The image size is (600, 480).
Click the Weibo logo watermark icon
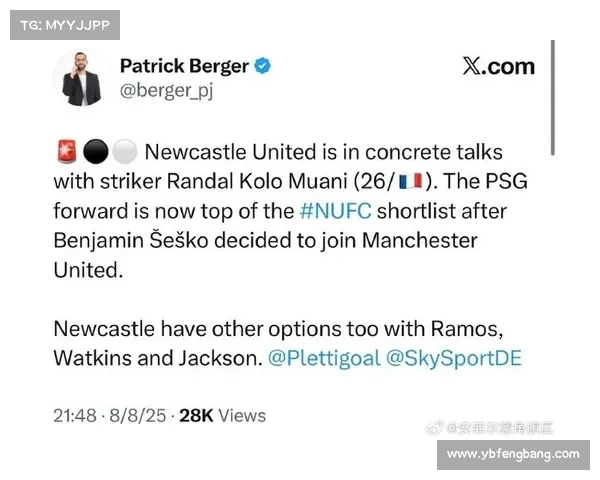[435, 428]
